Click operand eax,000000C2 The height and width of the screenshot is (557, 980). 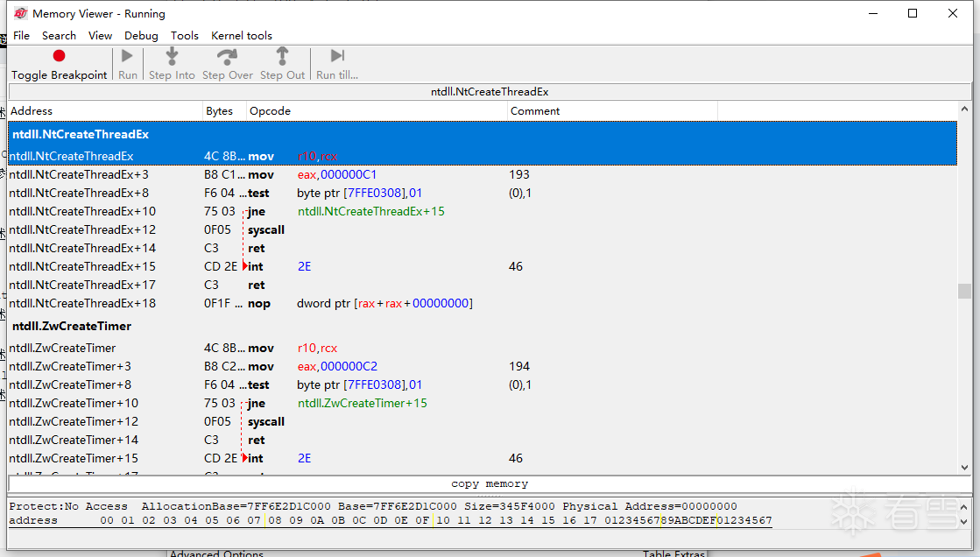pos(337,366)
